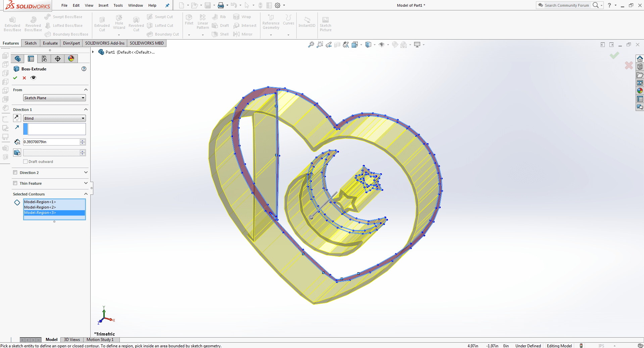Accept Boss-Extrude with green checkmark
This screenshot has height=348, width=644.
[x=15, y=78]
